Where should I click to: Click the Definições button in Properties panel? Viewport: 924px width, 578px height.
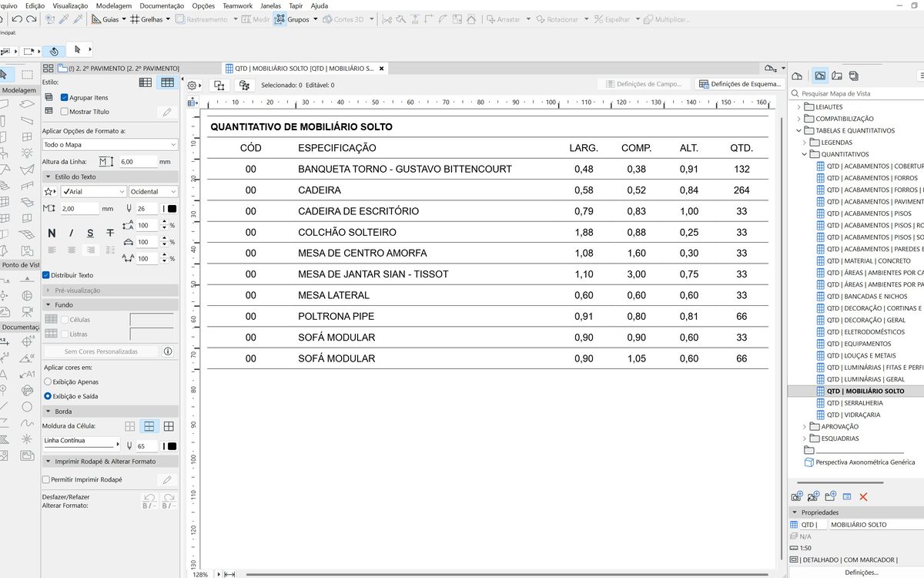click(x=861, y=573)
